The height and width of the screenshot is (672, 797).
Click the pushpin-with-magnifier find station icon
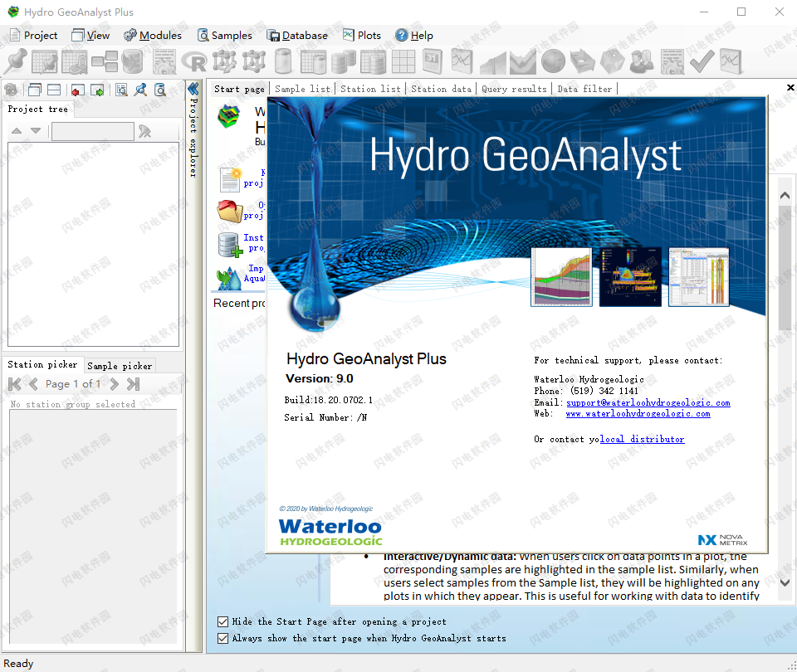point(140,90)
